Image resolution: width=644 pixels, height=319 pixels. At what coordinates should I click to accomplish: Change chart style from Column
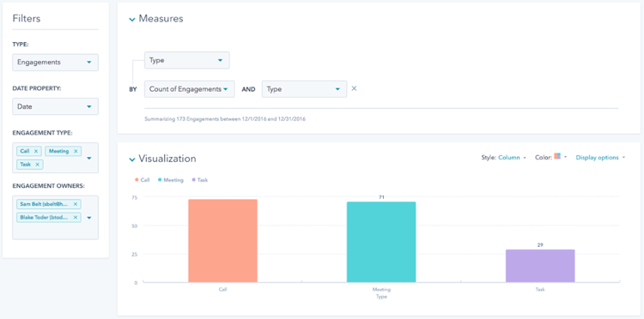[x=512, y=158]
